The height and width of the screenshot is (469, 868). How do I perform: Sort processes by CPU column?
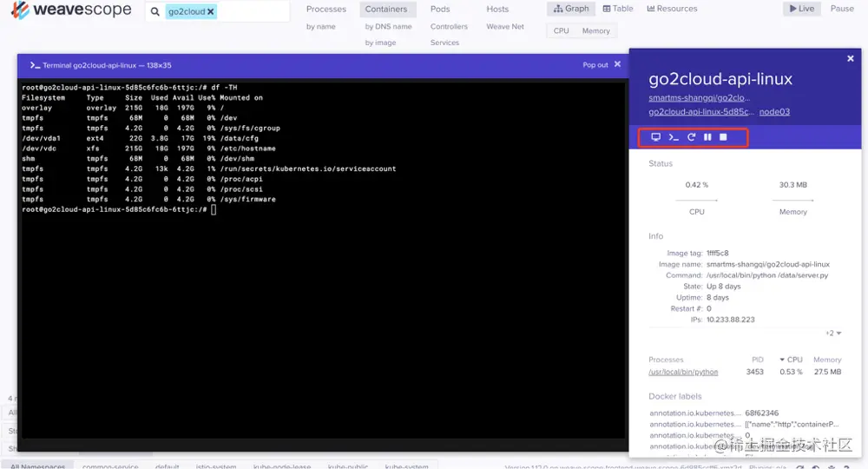click(x=791, y=360)
